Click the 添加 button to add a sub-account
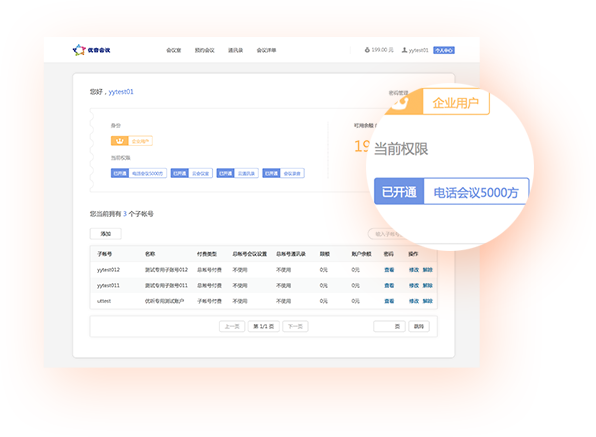Viewport: 596px width, 437px height. pos(106,234)
